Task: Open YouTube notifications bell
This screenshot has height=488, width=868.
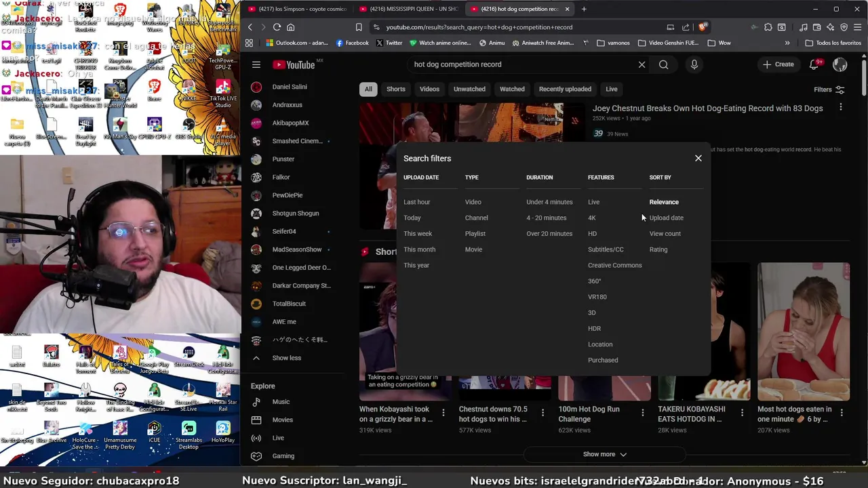Action: pos(814,64)
